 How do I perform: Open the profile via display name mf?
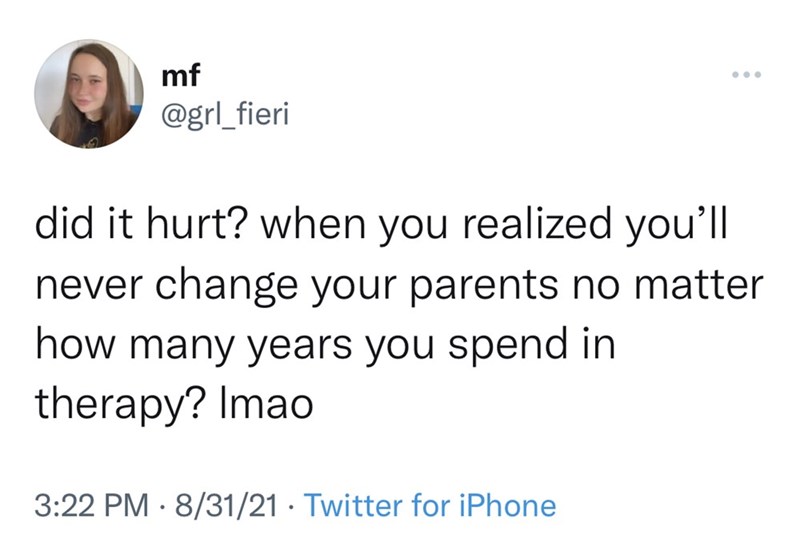(x=177, y=73)
